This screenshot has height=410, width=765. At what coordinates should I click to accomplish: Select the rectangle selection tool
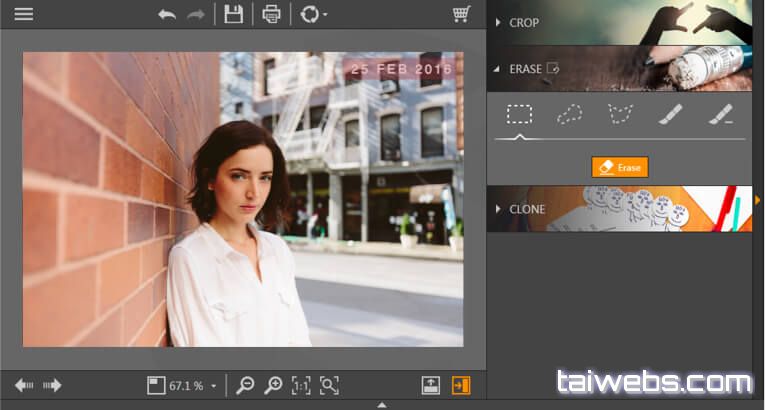(519, 115)
